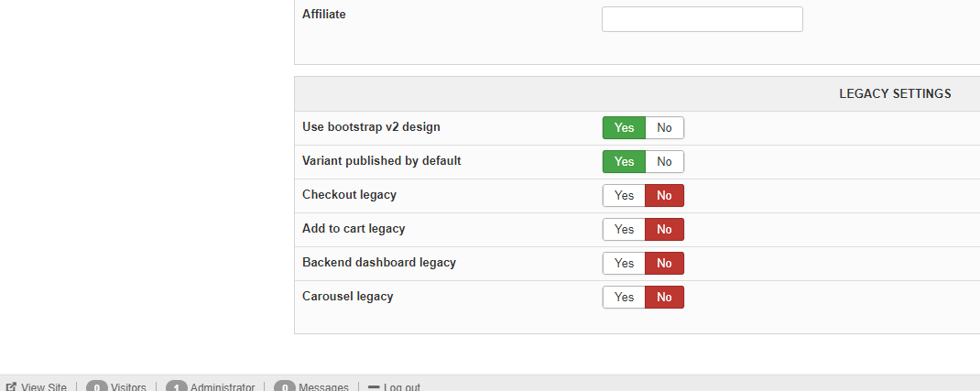
Task: Click the Legacy Settings section header
Action: tap(895, 93)
